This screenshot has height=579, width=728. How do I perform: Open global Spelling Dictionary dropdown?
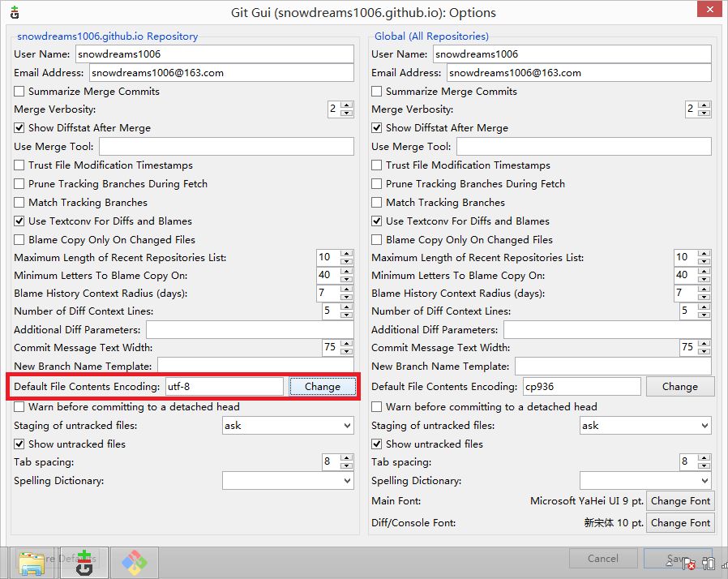click(645, 481)
